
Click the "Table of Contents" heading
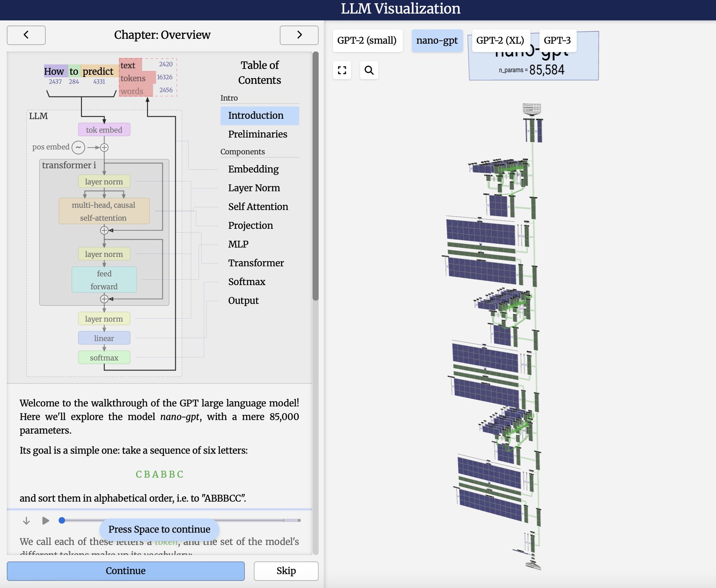(x=260, y=73)
